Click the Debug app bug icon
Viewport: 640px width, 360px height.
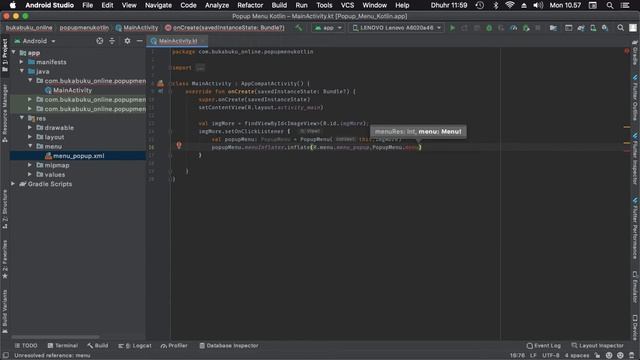tap(489, 28)
